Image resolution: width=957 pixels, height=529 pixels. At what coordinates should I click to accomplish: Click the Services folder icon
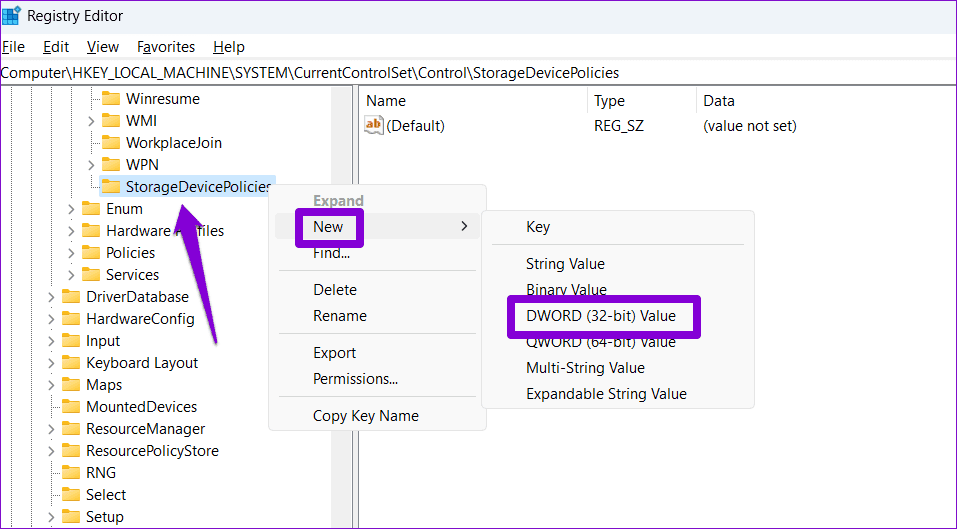coord(91,274)
